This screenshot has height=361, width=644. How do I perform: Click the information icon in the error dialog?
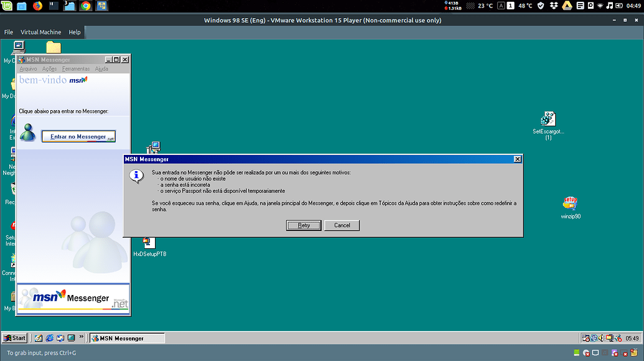137,177
